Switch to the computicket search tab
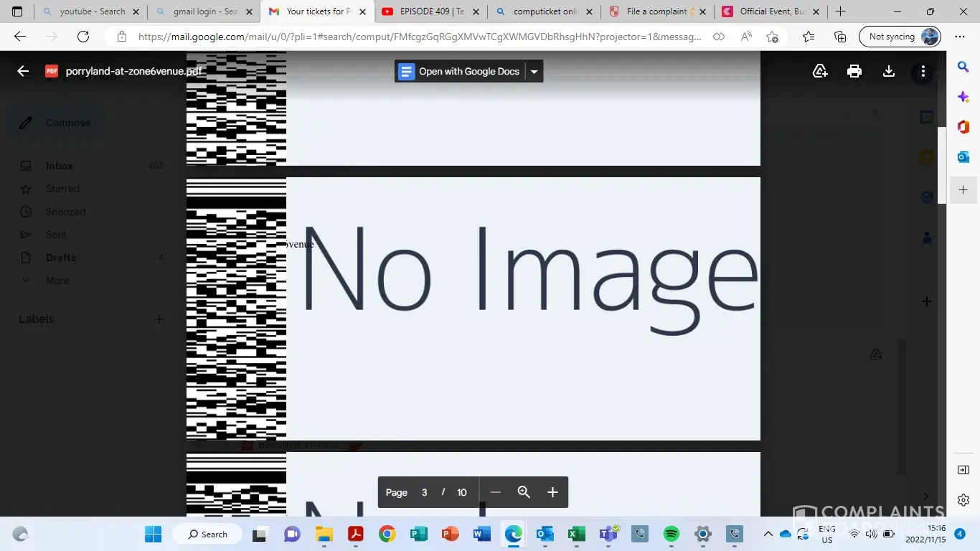980x551 pixels. 545,11
